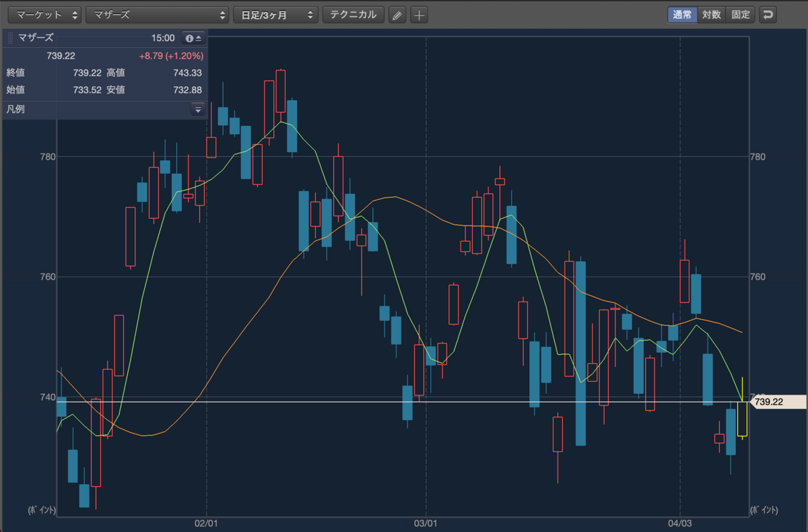Click the 凡例 label

15,109
